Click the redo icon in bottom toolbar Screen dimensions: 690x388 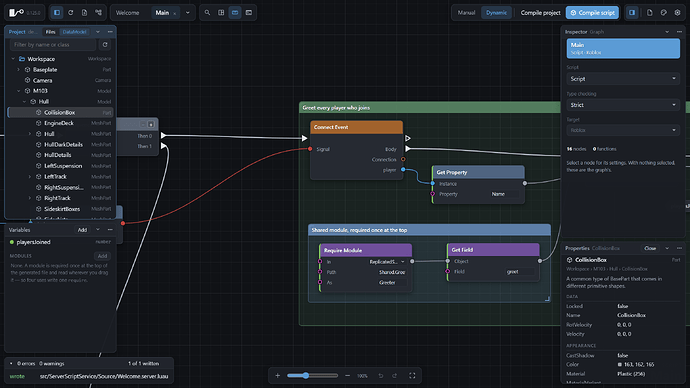pyautogui.click(x=395, y=376)
